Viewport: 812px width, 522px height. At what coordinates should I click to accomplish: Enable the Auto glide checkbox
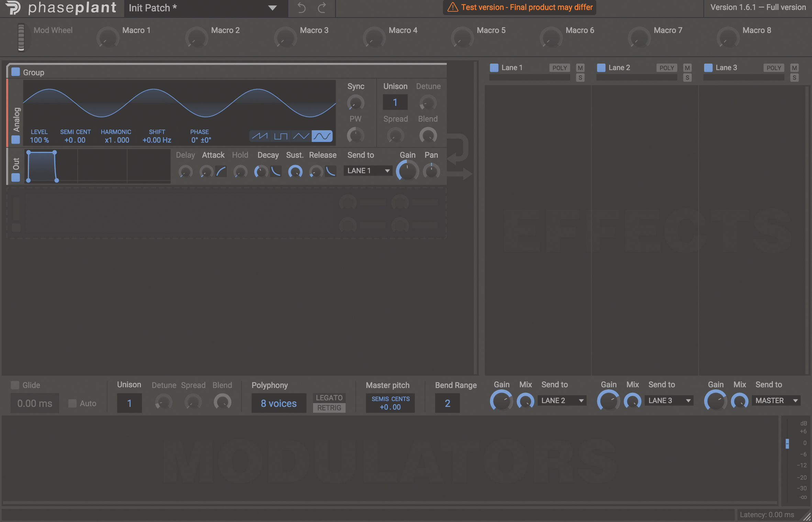coord(72,403)
